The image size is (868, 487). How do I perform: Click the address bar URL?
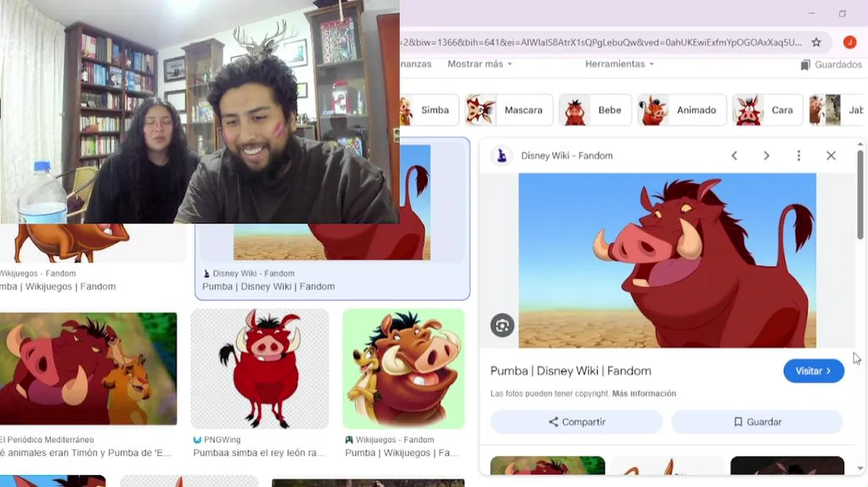click(x=602, y=42)
